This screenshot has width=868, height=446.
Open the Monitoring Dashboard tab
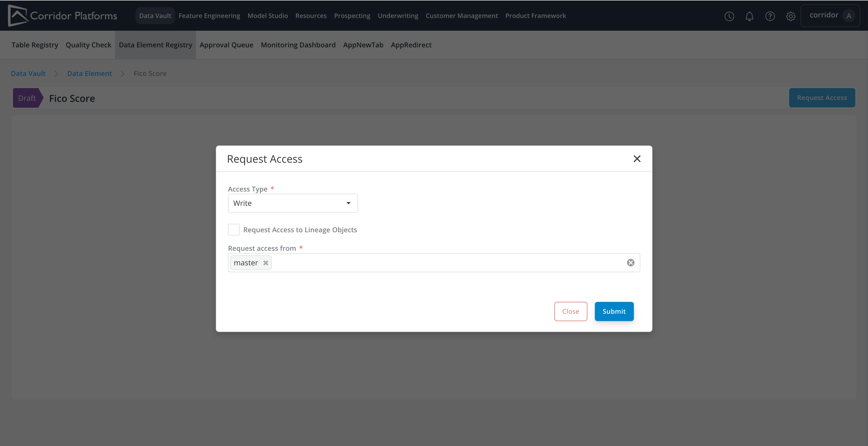coord(298,45)
